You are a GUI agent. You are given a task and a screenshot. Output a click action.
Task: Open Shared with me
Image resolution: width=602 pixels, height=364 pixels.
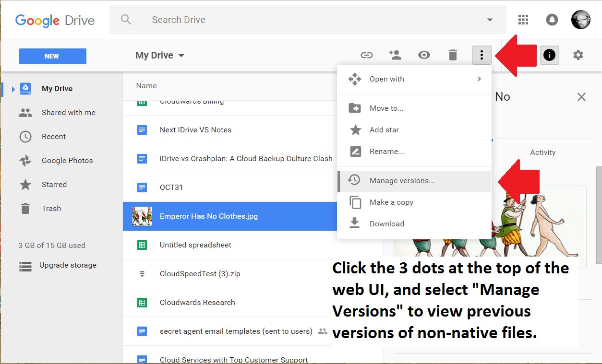pyautogui.click(x=69, y=113)
